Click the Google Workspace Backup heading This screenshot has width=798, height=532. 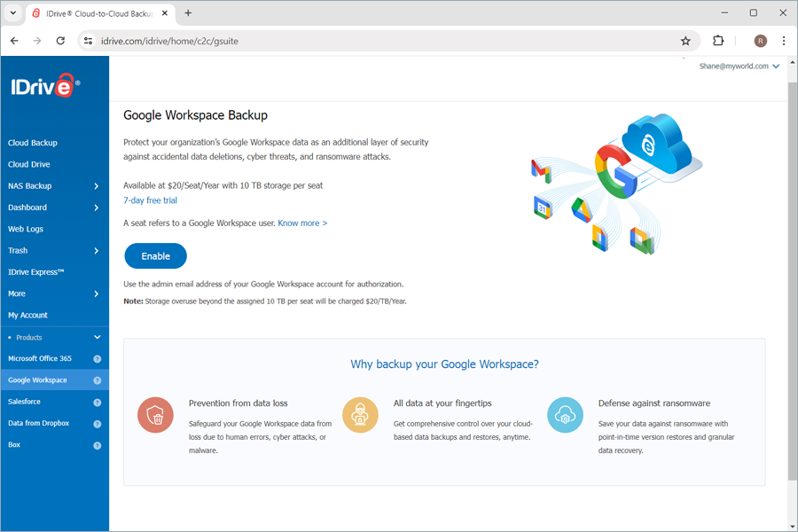point(195,115)
